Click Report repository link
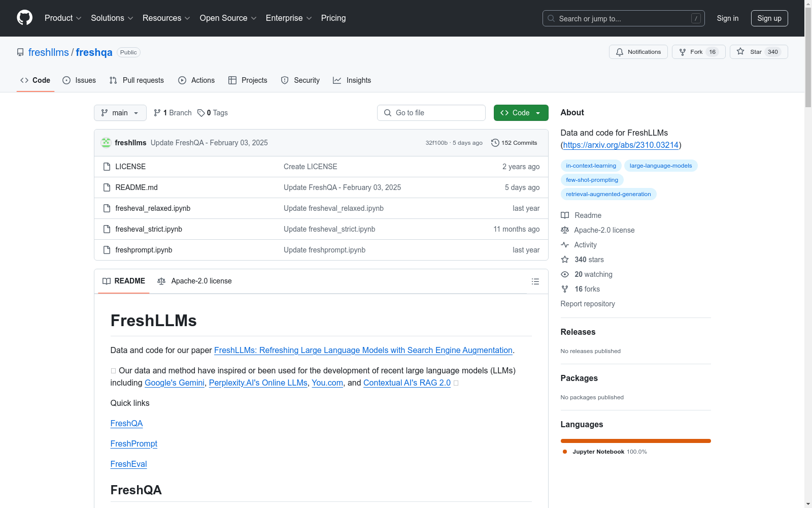 pos(588,304)
